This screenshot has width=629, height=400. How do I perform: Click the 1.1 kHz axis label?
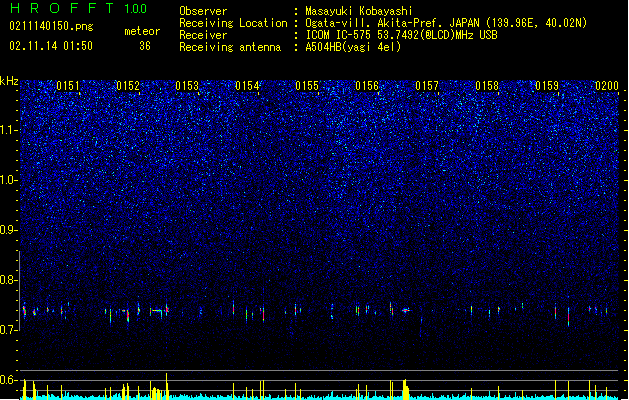coord(9,130)
